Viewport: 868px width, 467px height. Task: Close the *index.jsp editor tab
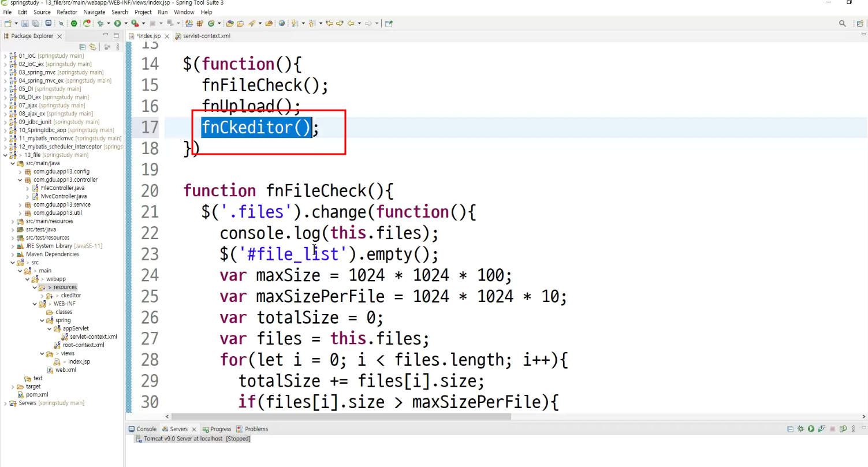coord(167,36)
